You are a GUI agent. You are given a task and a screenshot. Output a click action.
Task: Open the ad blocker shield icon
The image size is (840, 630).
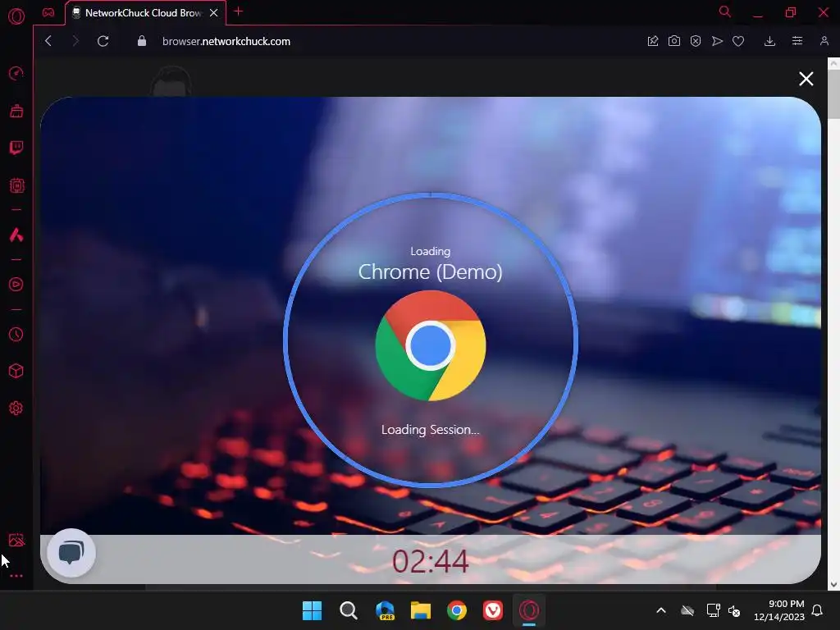(696, 41)
